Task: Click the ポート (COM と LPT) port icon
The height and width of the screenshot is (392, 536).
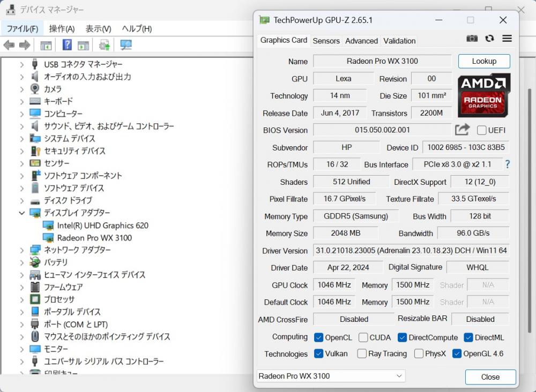Action: tap(35, 324)
